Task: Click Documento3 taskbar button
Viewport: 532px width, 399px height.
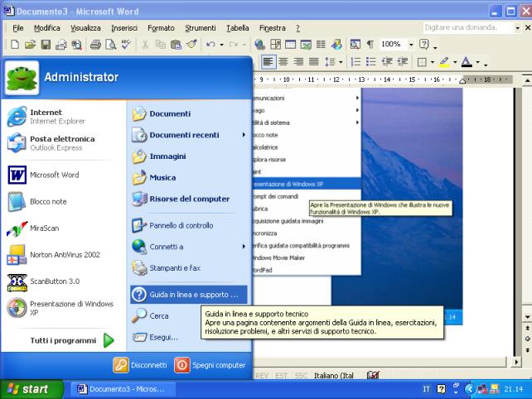Action: click(x=123, y=389)
